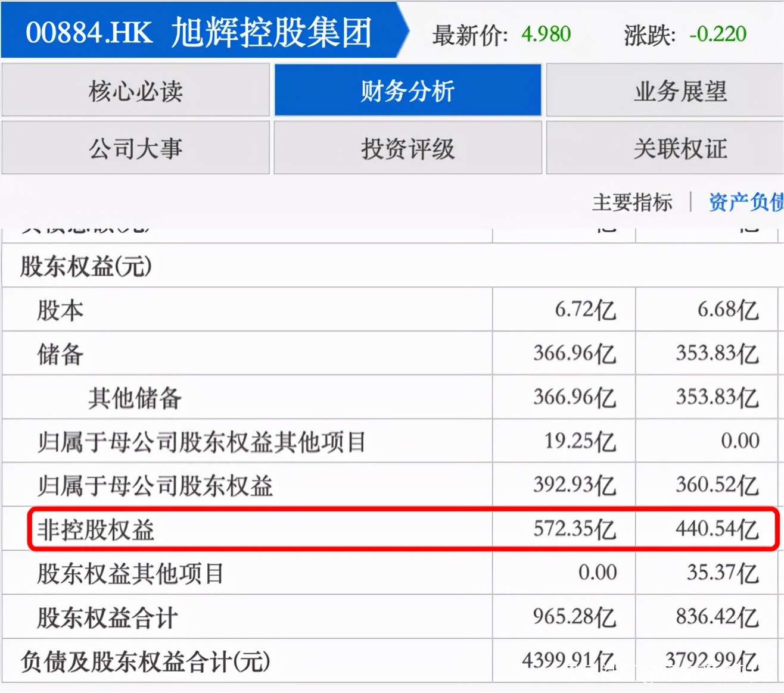This screenshot has width=784, height=693.
Task: Select 366.96亿 in the 储备 row
Action: pos(574,354)
